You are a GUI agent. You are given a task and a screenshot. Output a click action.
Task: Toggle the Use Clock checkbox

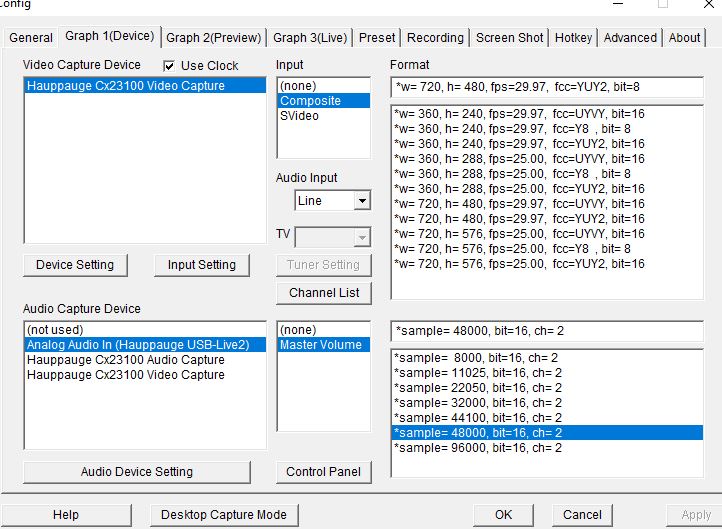169,66
